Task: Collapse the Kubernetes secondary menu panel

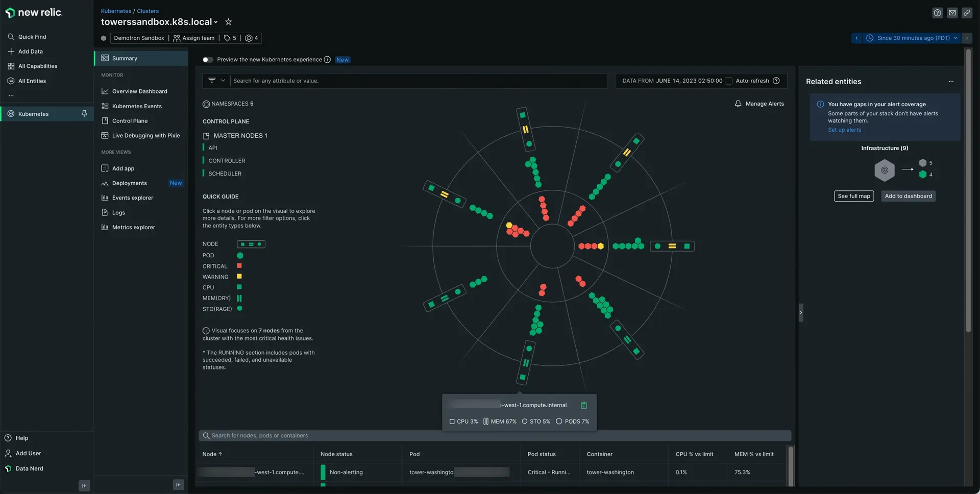Action: click(178, 485)
